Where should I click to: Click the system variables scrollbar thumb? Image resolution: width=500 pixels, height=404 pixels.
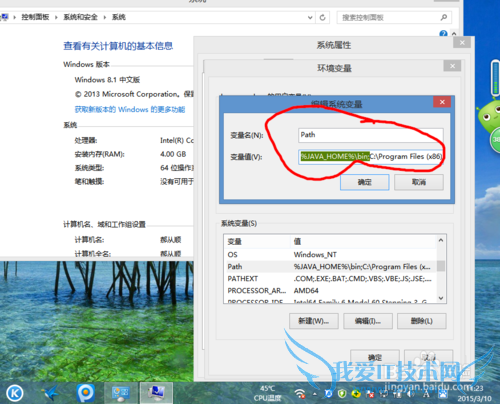(x=441, y=266)
